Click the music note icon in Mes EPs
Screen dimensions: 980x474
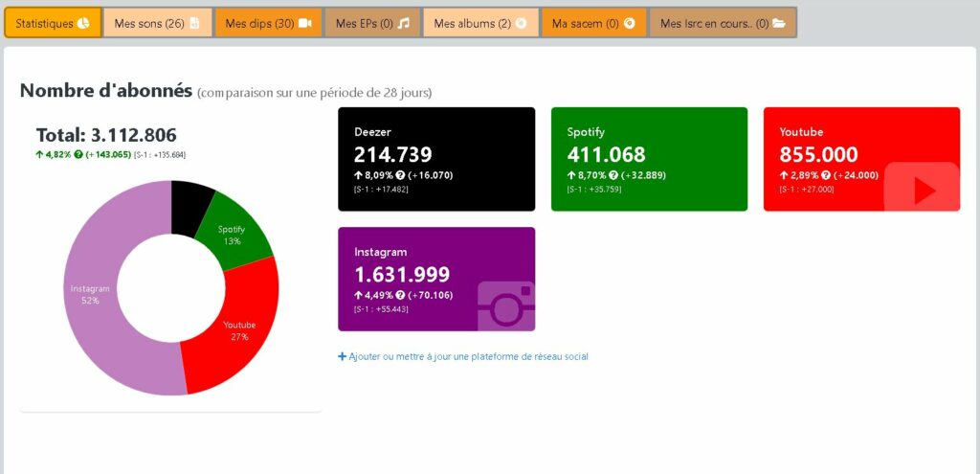pos(403,23)
